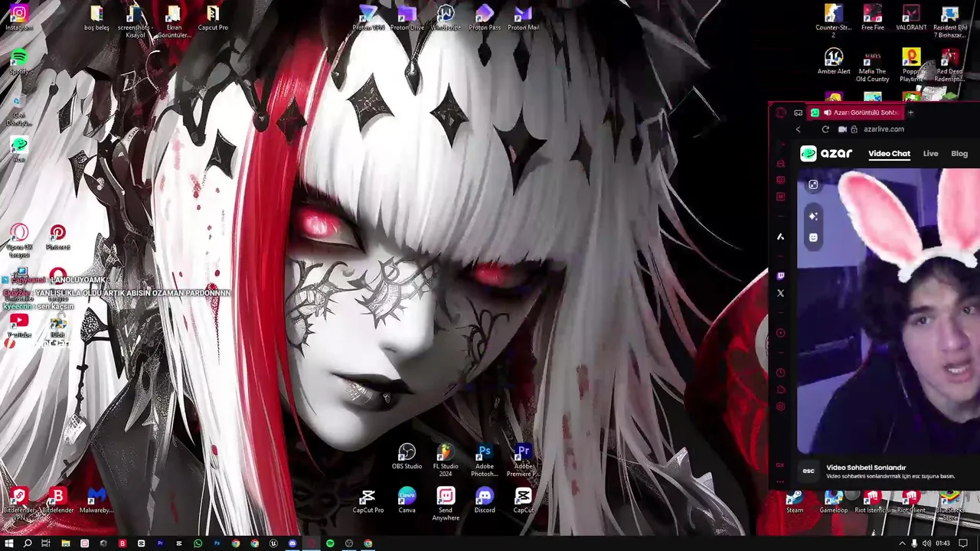Open the Pinterest desktop shortcut

pyautogui.click(x=57, y=237)
